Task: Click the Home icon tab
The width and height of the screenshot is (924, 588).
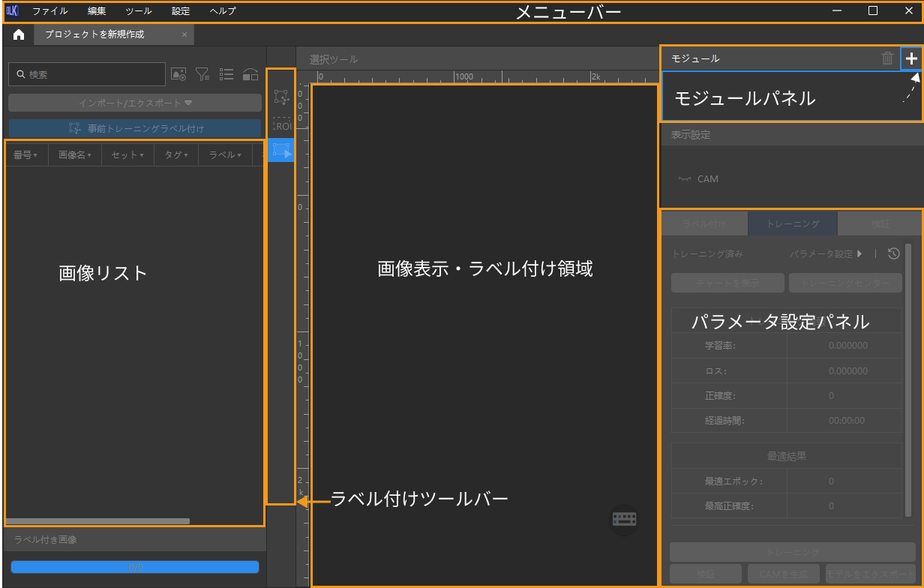Action: pos(19,34)
